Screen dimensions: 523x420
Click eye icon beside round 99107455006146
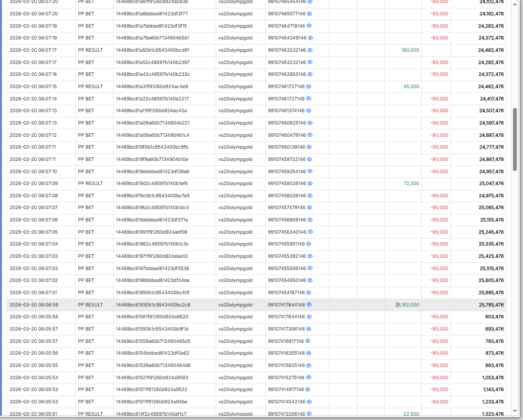tap(310, 268)
